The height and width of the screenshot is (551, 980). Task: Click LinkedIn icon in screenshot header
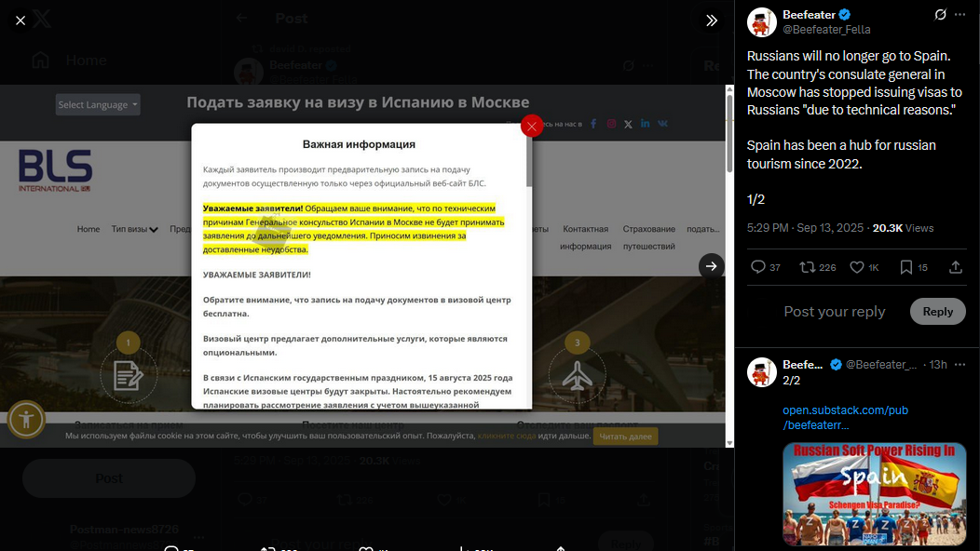coord(645,124)
